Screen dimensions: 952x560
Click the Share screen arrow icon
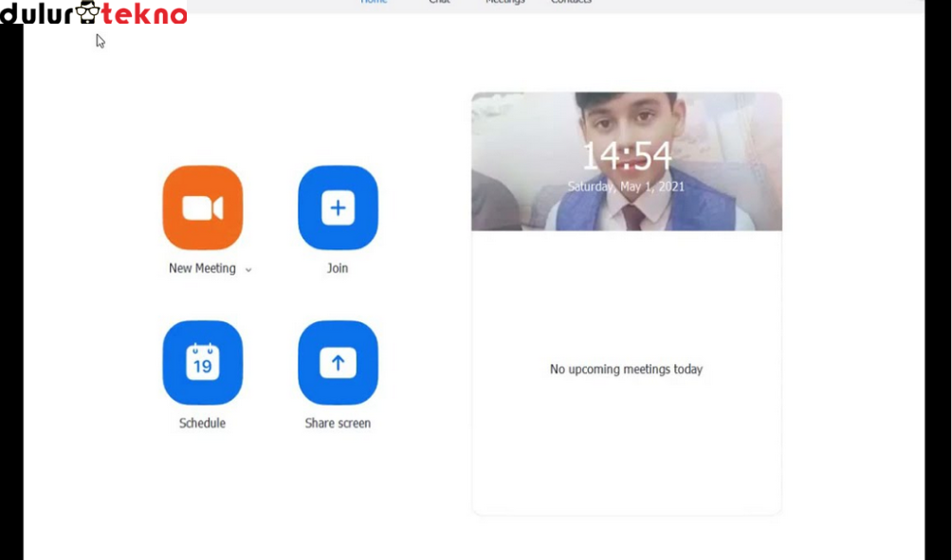tap(339, 362)
